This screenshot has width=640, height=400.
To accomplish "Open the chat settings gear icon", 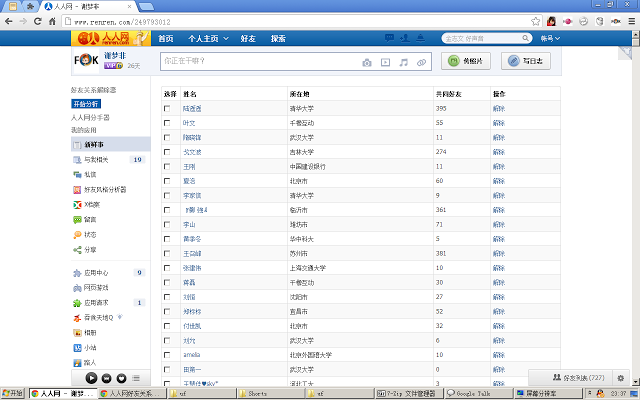I will (620, 378).
